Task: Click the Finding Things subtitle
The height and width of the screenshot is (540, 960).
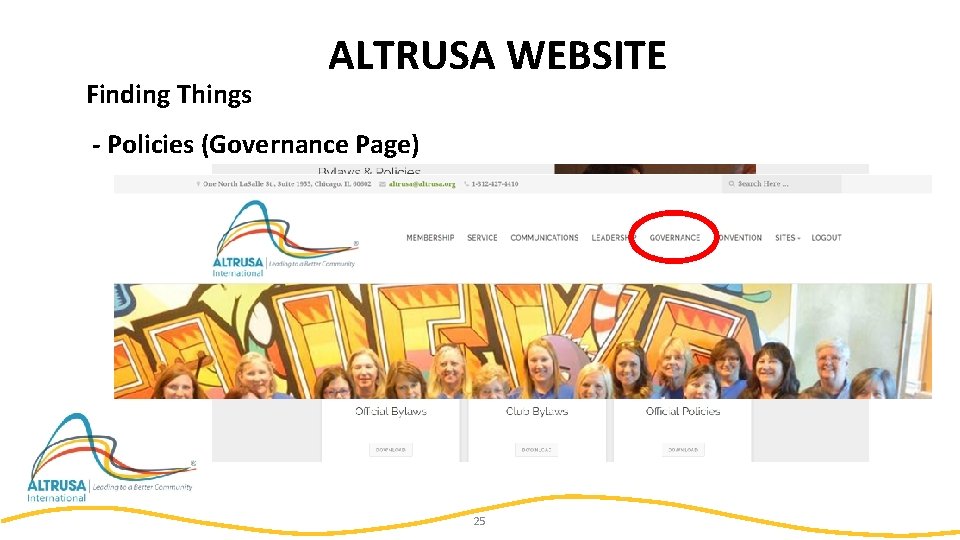Action: click(x=169, y=95)
